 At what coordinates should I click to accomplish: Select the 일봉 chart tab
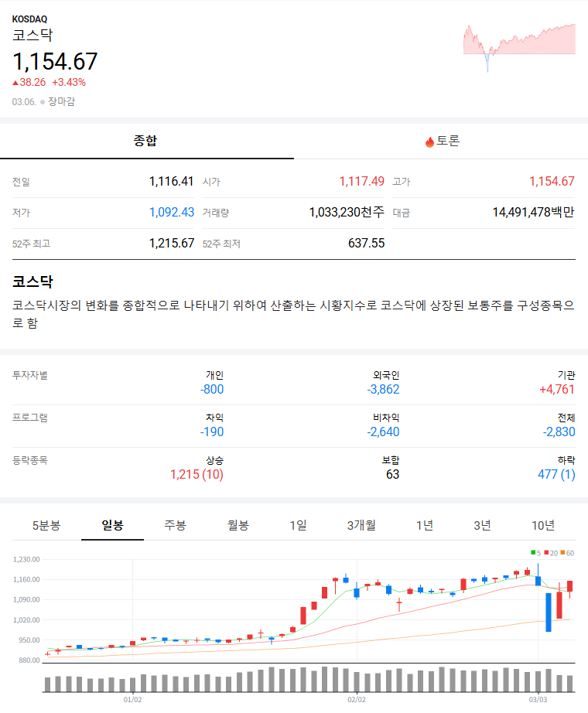[112, 526]
